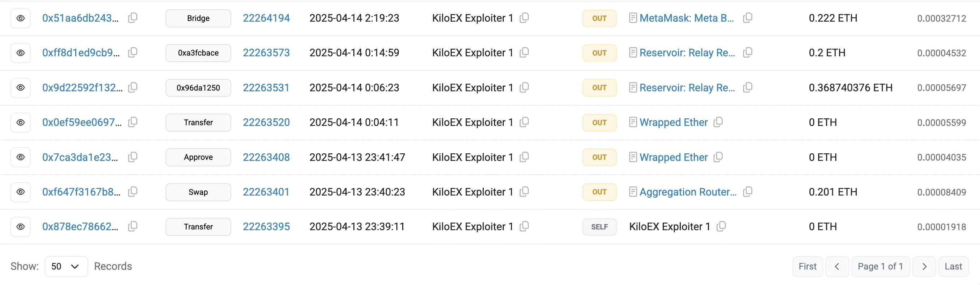Select the Swap method tag
The width and height of the screenshot is (980, 285).
[198, 192]
